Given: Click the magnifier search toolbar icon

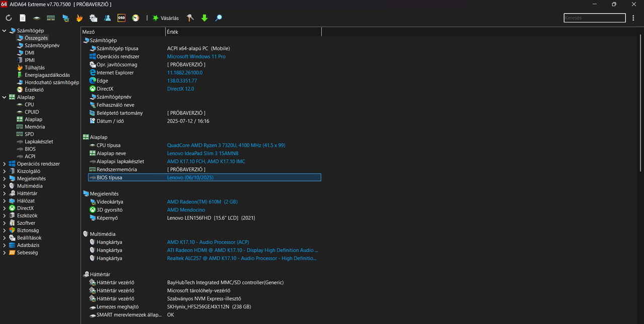Looking at the screenshot, I should pyautogui.click(x=218, y=18).
